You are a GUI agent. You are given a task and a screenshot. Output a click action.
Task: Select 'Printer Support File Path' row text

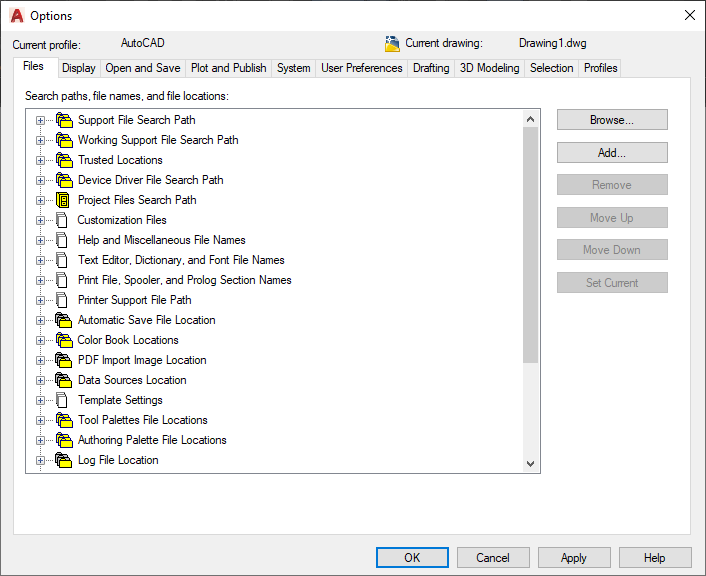pyautogui.click(x=135, y=300)
